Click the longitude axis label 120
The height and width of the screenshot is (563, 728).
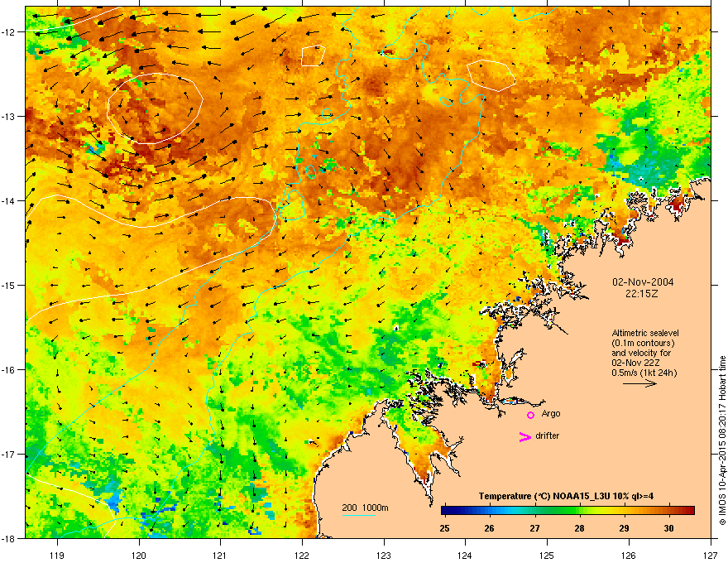pyautogui.click(x=139, y=555)
